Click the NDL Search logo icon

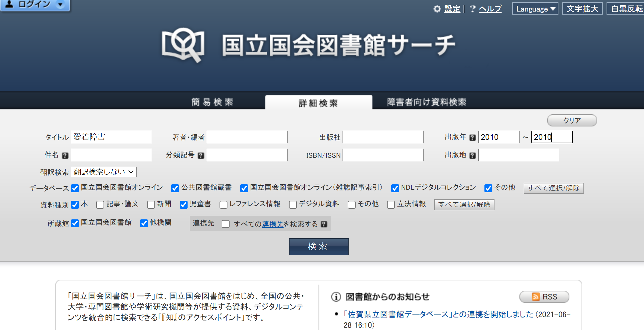pos(183,45)
